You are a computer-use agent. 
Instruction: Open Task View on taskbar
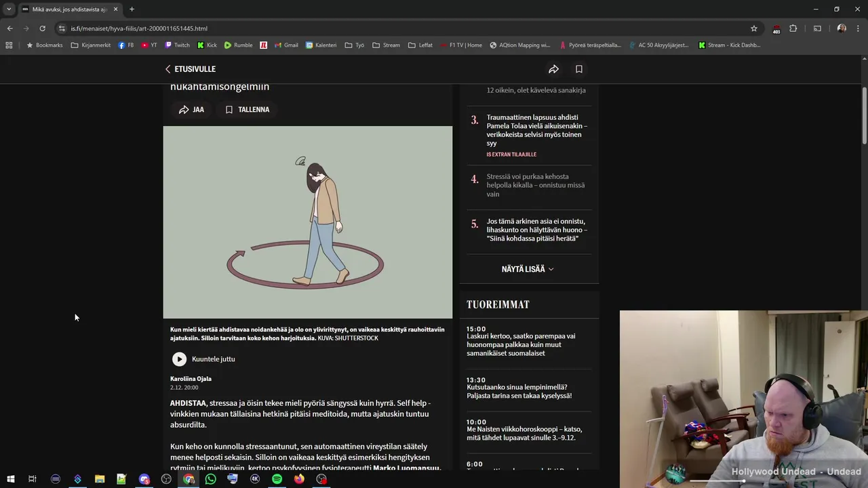(32, 479)
